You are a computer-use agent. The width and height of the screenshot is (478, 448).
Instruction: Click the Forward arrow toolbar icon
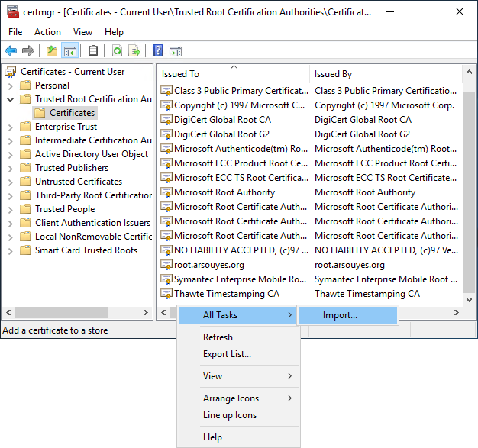(28, 50)
